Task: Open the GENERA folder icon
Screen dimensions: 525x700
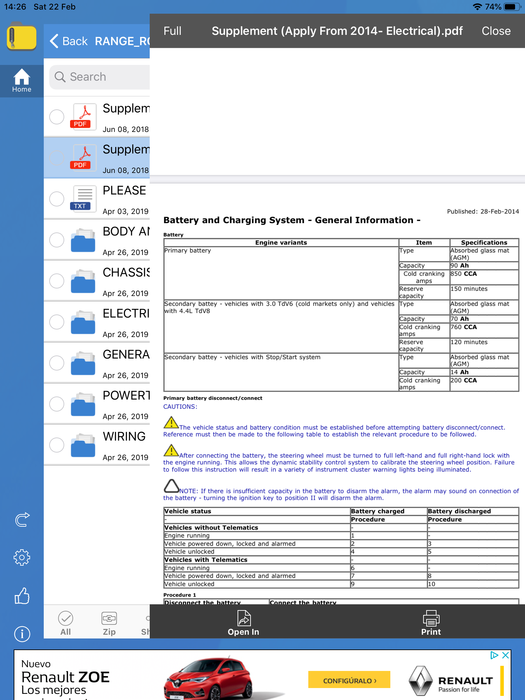Action: tap(83, 363)
